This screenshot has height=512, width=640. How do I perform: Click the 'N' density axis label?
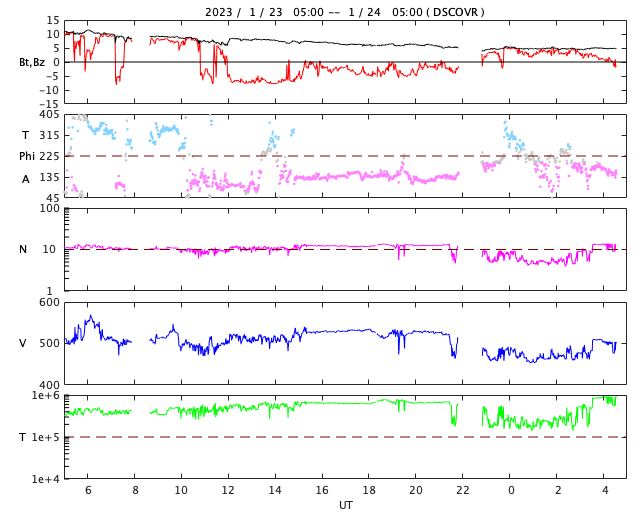point(23,249)
